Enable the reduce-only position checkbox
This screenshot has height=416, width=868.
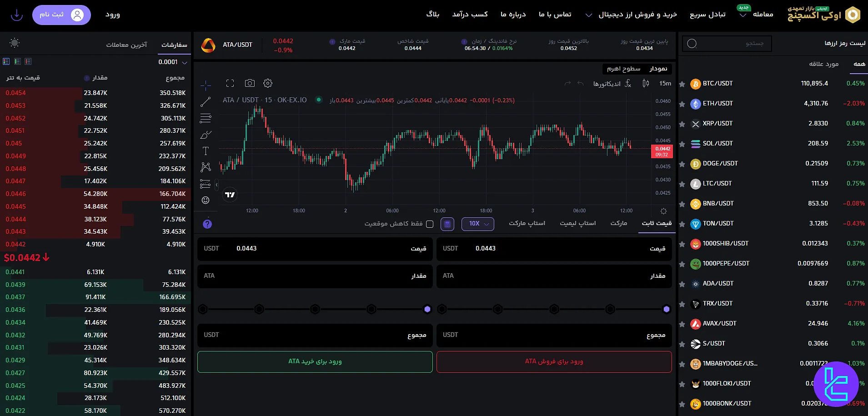click(430, 224)
